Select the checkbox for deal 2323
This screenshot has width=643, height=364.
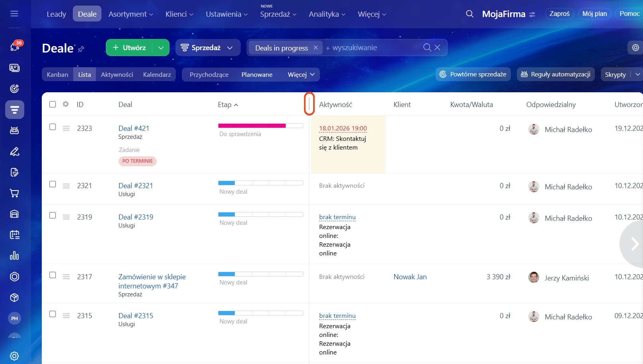point(53,127)
